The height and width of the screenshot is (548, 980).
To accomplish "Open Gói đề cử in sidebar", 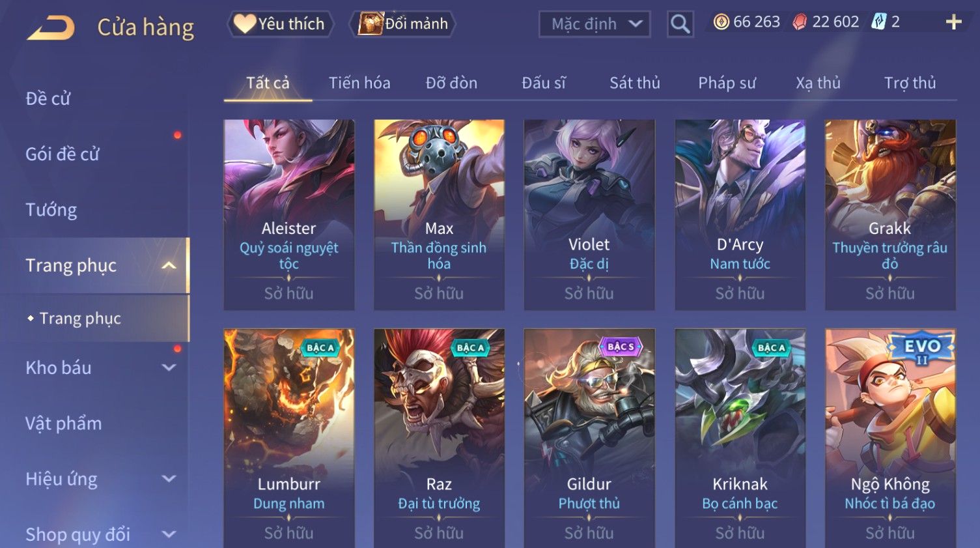I will [x=63, y=154].
